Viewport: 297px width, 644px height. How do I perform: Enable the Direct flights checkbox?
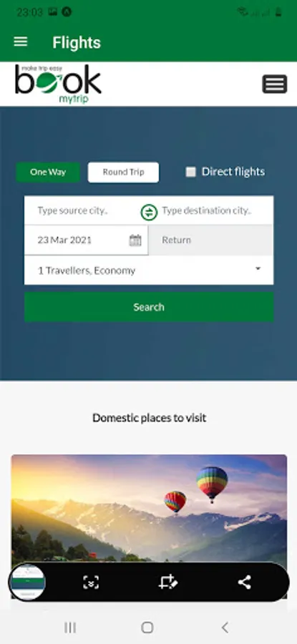point(190,172)
